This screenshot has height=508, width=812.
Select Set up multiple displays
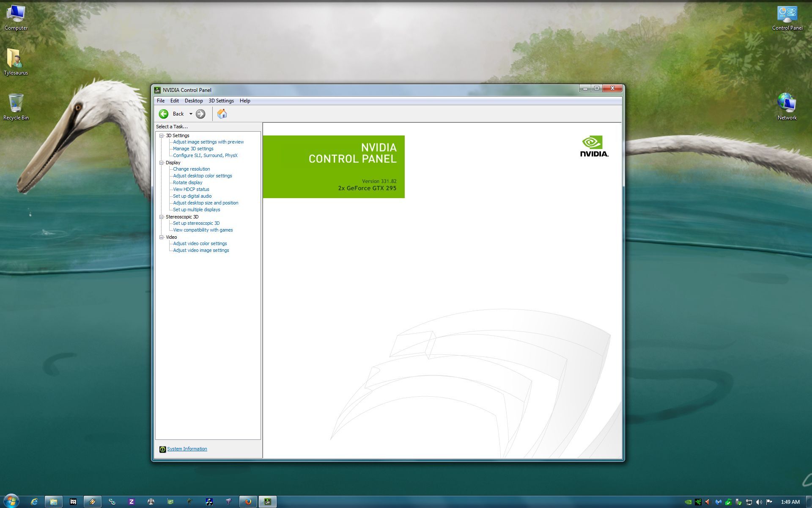(196, 210)
